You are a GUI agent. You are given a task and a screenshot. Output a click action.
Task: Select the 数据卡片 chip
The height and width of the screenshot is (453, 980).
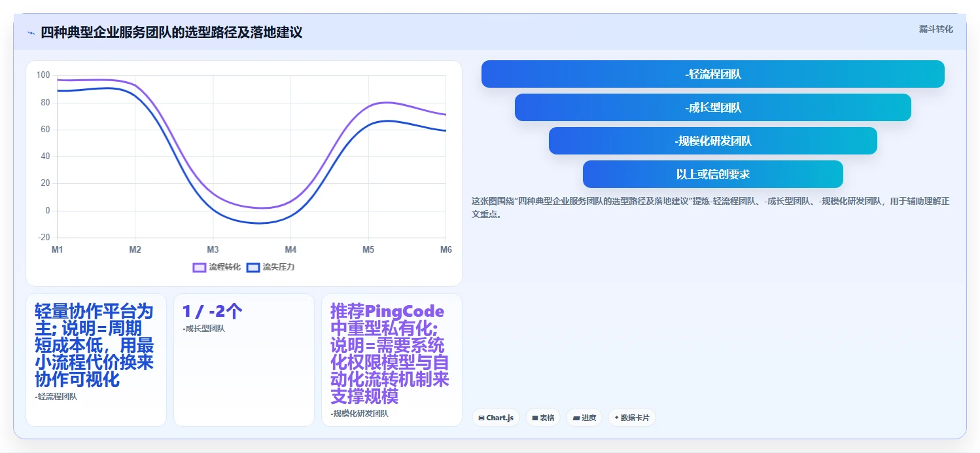[632, 418]
